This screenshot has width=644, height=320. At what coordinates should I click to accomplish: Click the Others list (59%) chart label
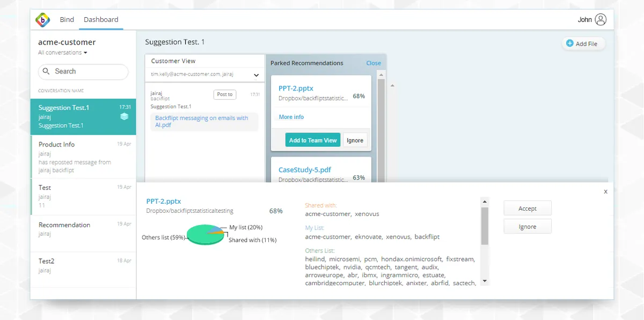(163, 237)
